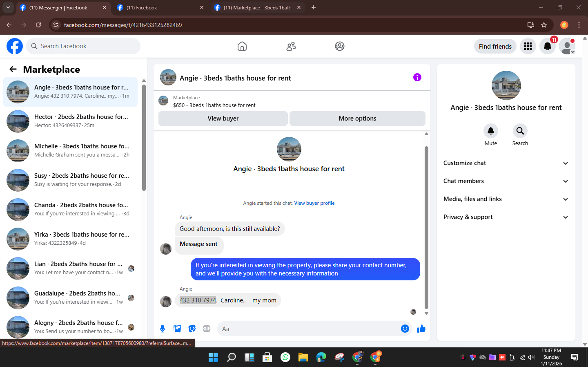Open Microsoft Edge from the taskbar
Image resolution: width=588 pixels, height=367 pixels.
coord(321,357)
